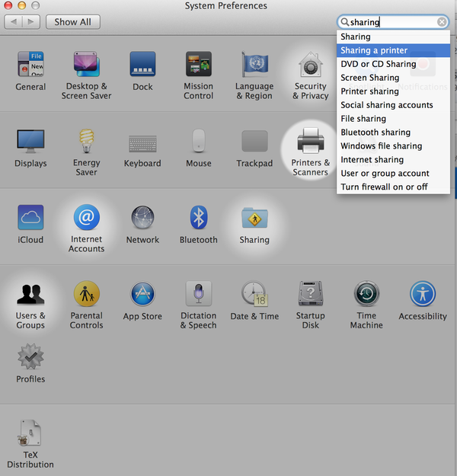Image resolution: width=457 pixels, height=476 pixels.
Task: Choose 'Sharing a printer' suggestion
Action: [393, 50]
